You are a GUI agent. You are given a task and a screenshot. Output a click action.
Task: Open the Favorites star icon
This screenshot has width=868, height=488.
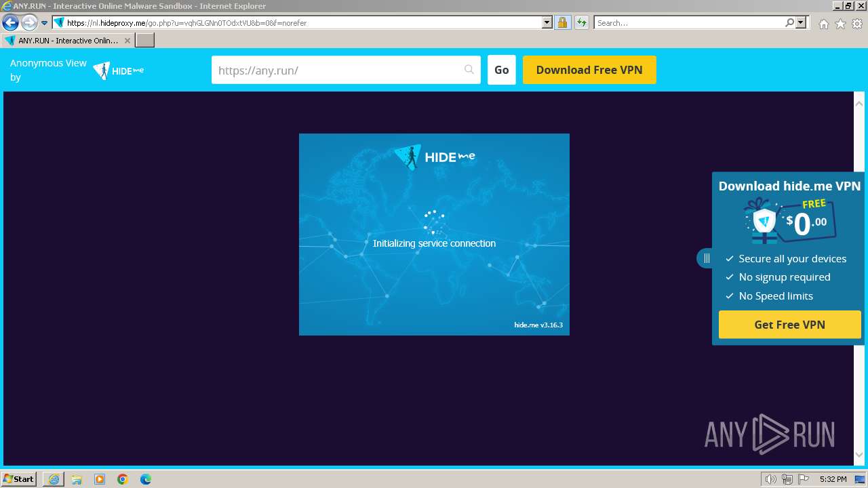point(840,23)
